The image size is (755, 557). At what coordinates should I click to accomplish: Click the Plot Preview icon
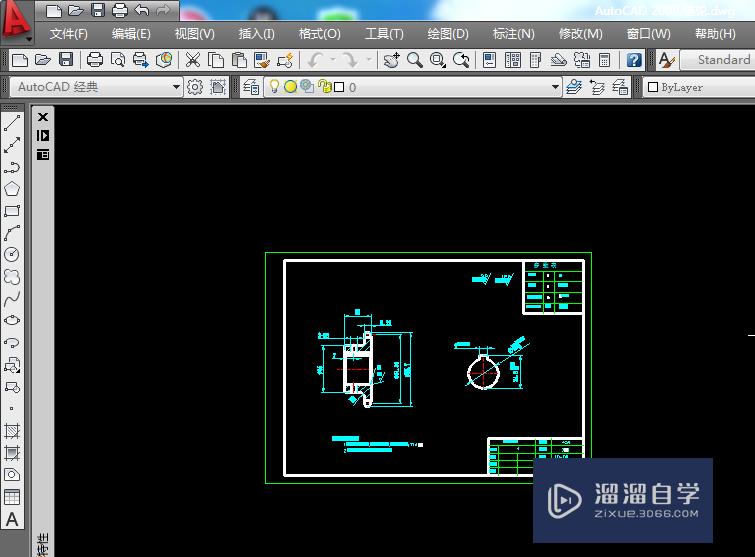117,60
